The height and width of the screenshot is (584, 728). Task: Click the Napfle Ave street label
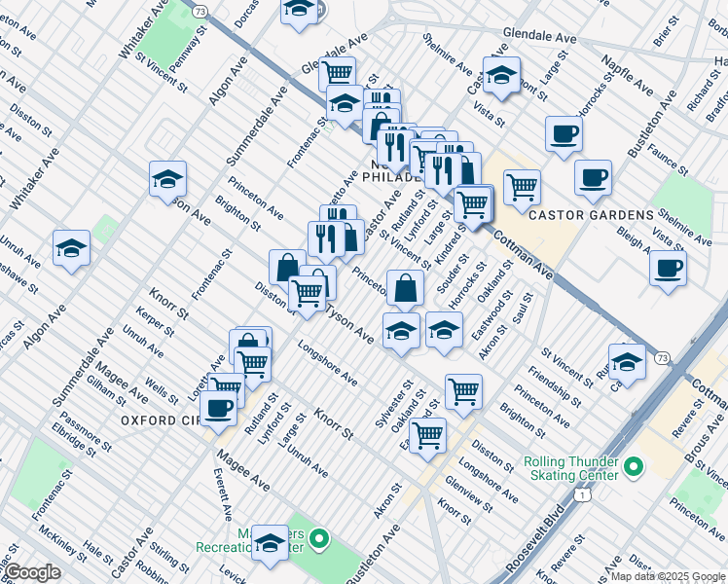(627, 74)
